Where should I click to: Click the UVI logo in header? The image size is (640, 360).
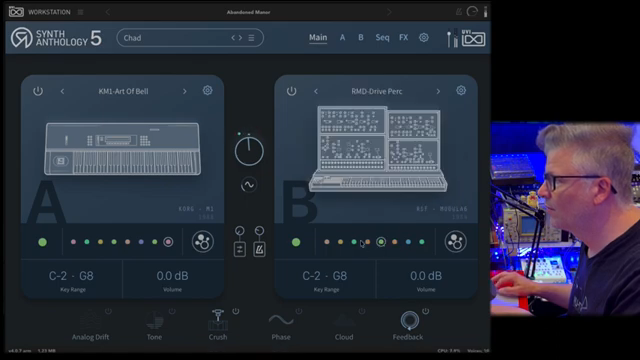point(473,38)
